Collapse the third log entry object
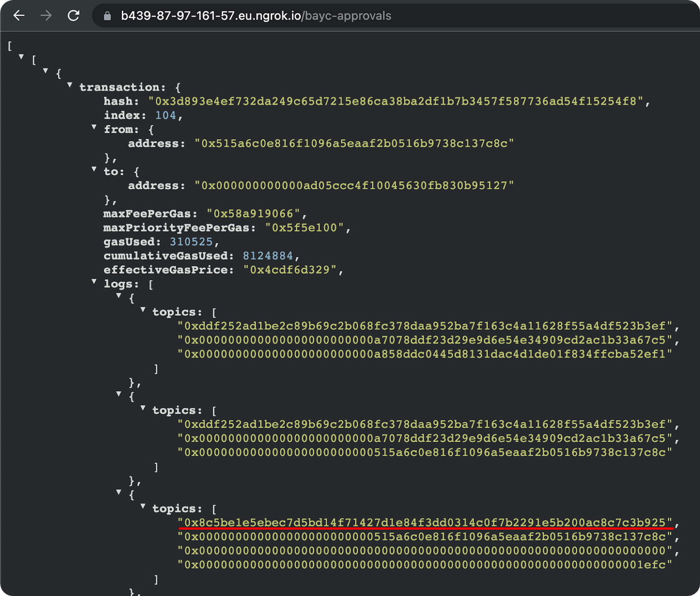 pos(119,492)
